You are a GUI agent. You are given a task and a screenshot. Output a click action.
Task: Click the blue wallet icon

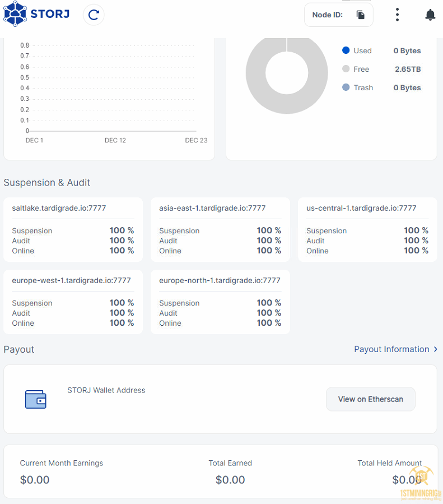(36, 399)
